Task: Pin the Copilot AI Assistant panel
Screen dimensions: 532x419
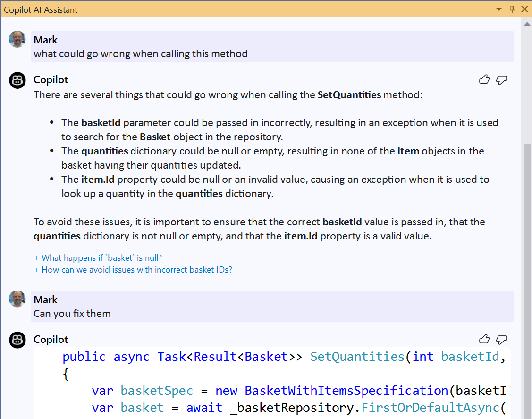Action: coord(512,9)
